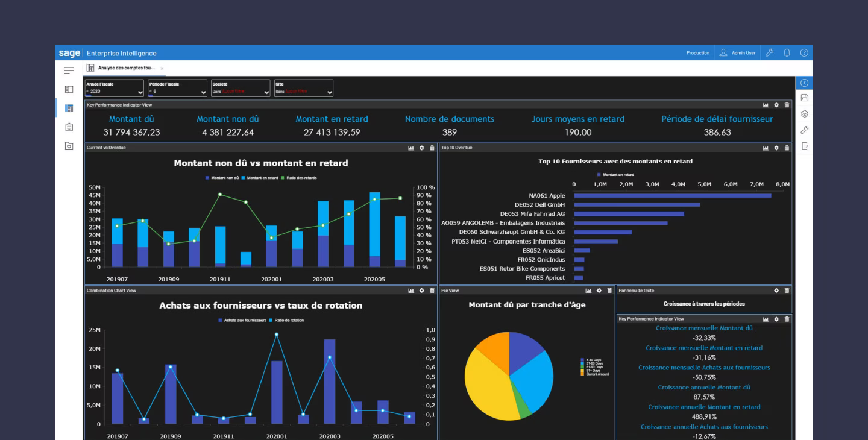Image resolution: width=868 pixels, height=440 pixels.
Task: Click the Montant dû value 31 794 367,23
Action: (x=131, y=132)
